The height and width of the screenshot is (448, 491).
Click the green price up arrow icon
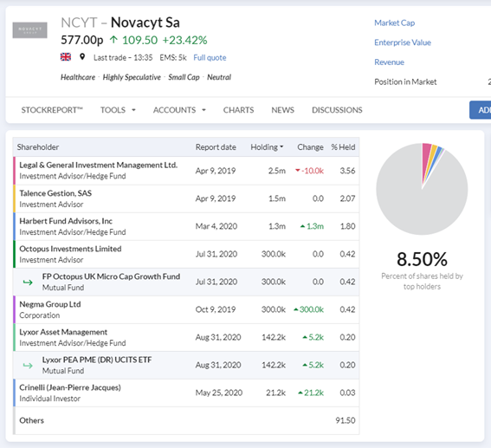(113, 40)
